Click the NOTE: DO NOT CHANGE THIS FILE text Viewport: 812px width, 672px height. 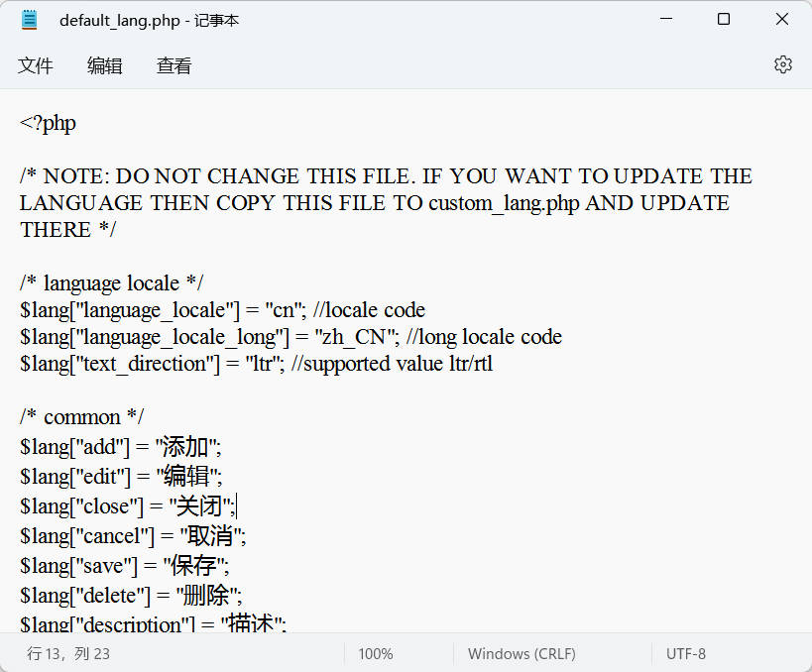(229, 176)
